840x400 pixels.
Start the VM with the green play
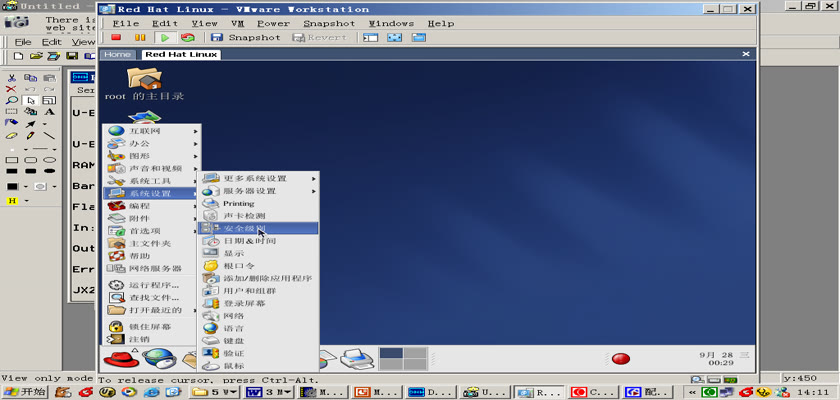165,37
